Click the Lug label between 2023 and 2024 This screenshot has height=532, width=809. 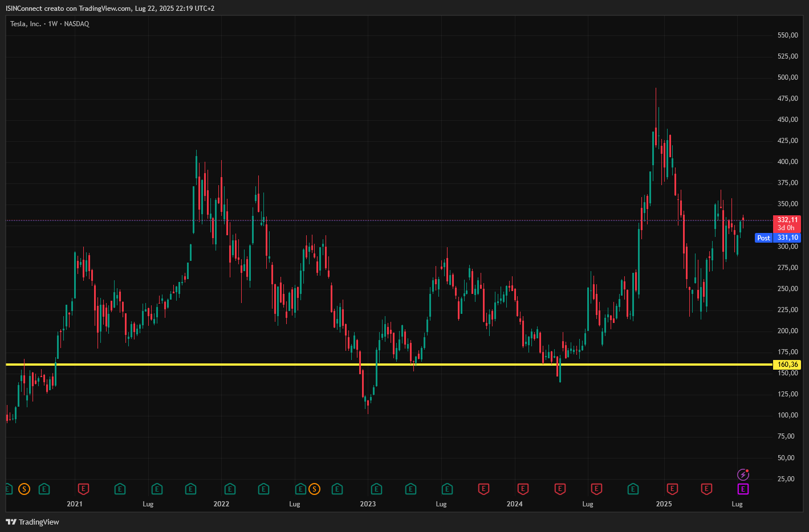(441, 504)
